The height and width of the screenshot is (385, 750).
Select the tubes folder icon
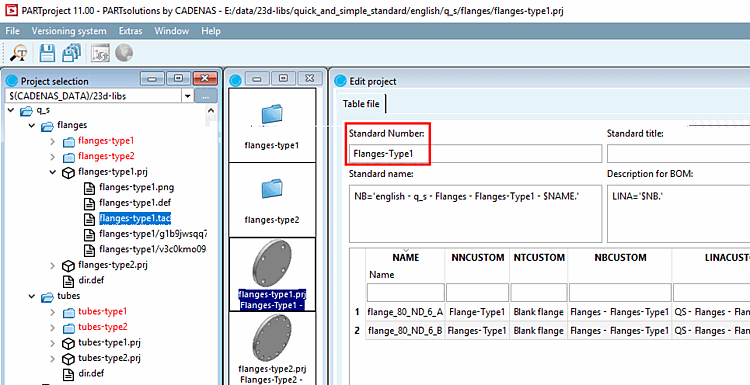[x=47, y=297]
